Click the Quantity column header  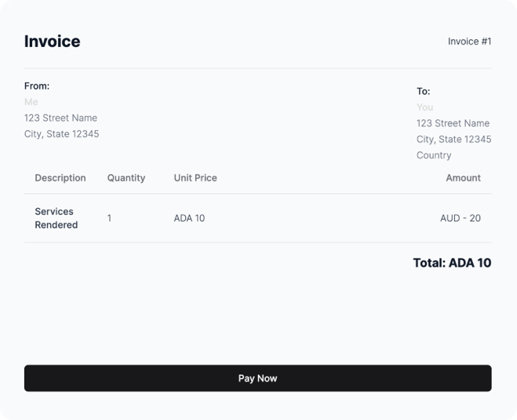point(126,178)
